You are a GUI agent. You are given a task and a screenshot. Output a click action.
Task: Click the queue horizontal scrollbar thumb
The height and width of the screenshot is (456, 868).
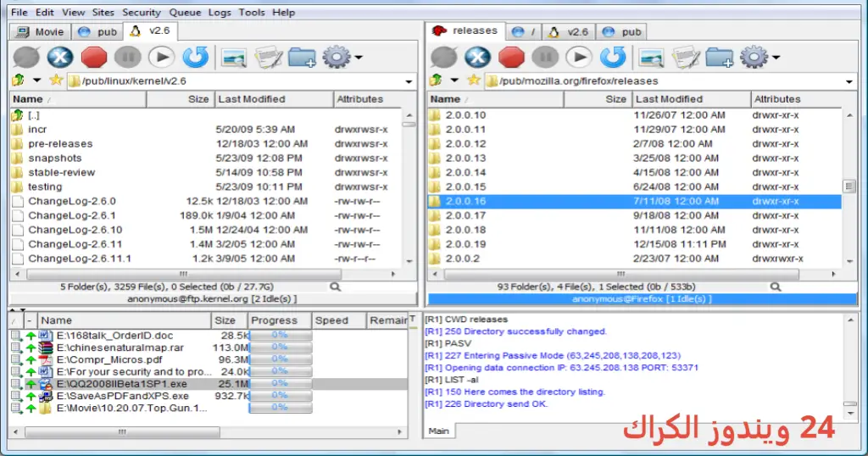(x=122, y=431)
